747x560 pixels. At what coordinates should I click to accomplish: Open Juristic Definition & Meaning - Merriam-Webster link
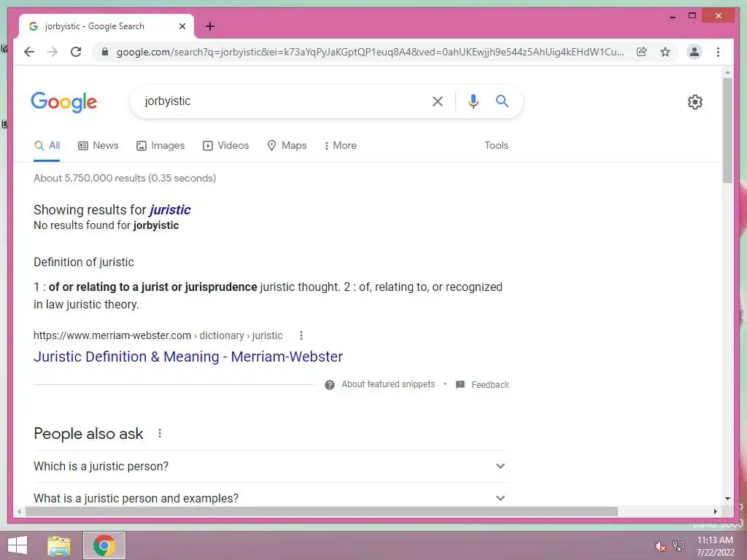point(188,357)
